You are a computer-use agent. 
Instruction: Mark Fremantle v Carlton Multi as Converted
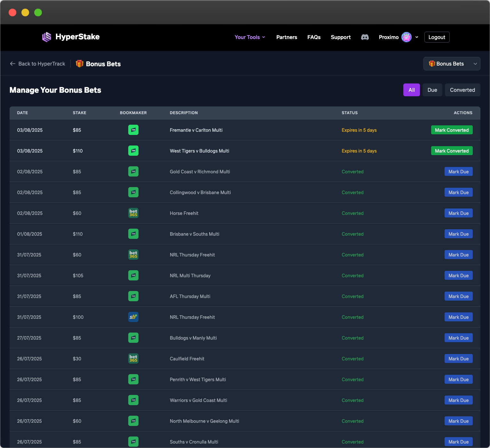[x=452, y=130]
